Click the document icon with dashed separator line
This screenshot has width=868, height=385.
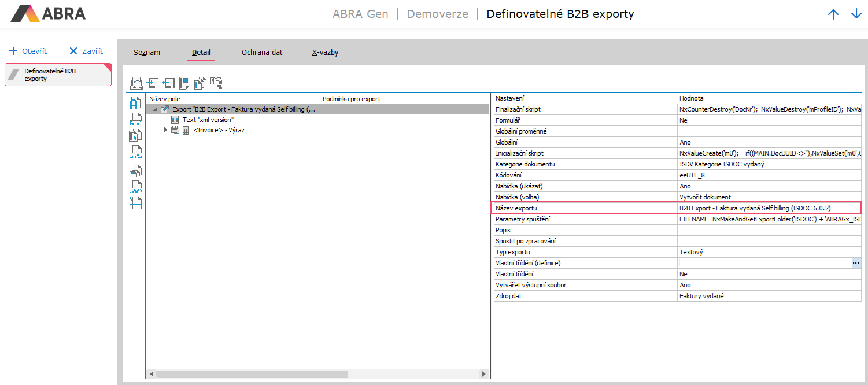coord(135,203)
